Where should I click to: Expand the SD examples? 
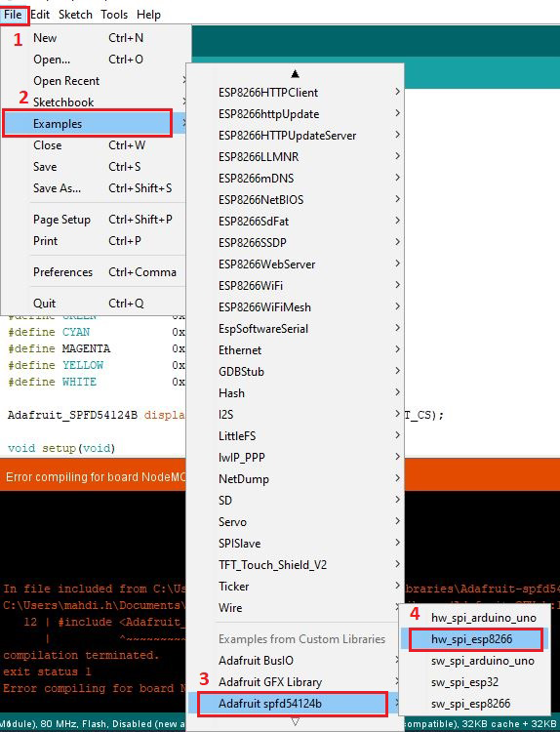pos(295,501)
